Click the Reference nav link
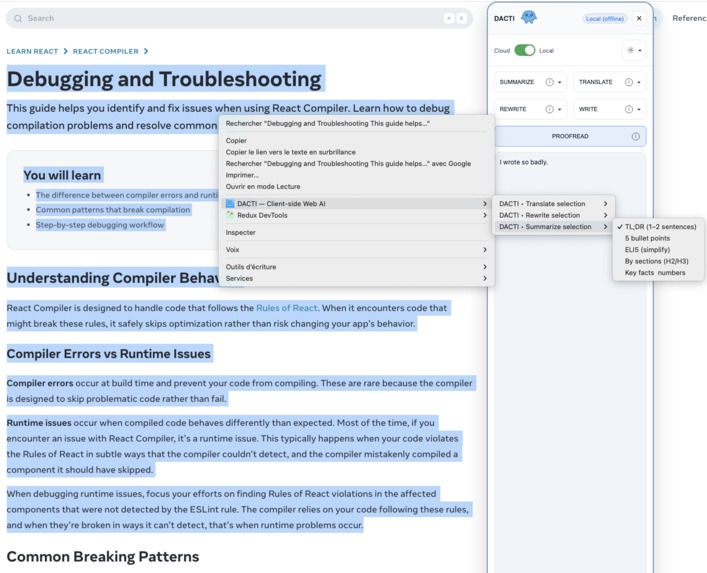This screenshot has height=573, width=707. point(689,18)
